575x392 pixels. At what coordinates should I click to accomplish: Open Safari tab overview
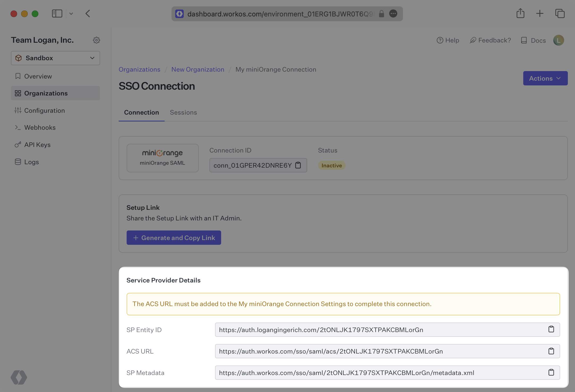560,14
